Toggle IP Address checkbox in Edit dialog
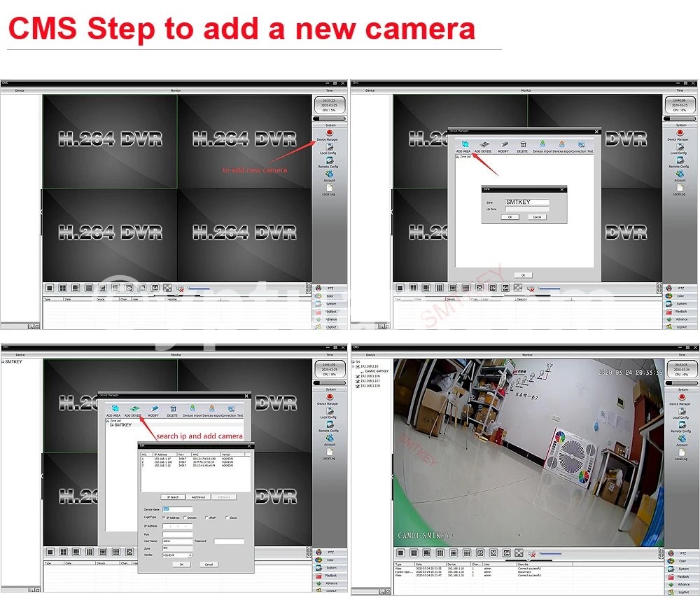This screenshot has width=700, height=610. coord(165,518)
